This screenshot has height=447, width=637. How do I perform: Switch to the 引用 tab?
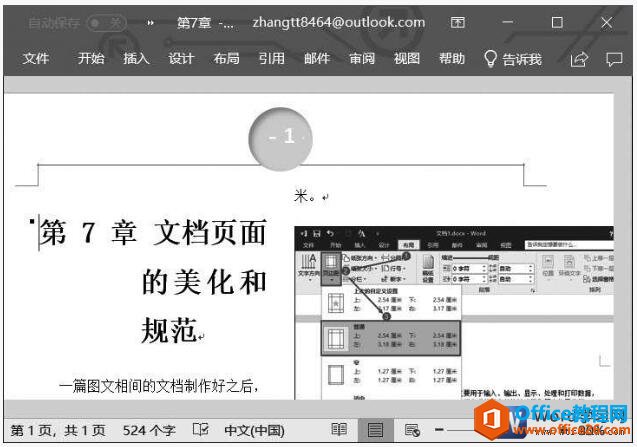tap(271, 59)
